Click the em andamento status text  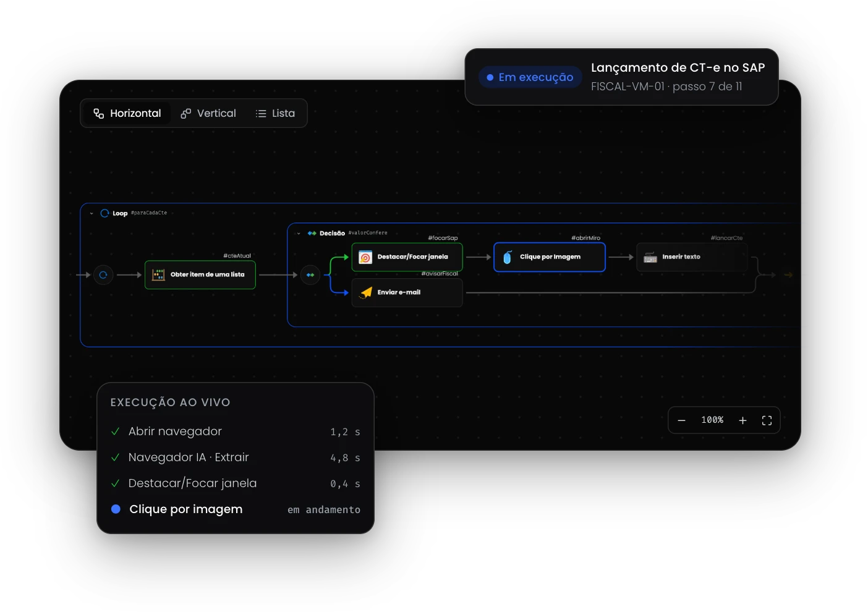point(324,510)
